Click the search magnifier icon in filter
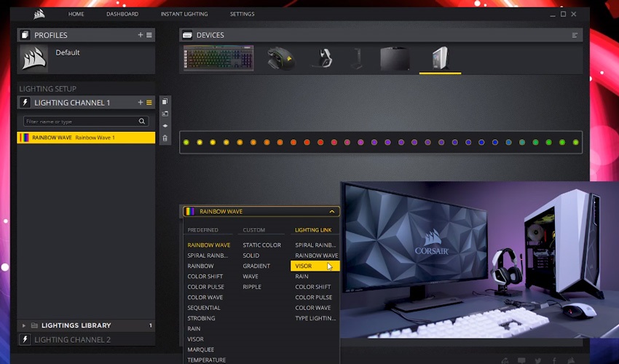 [142, 121]
